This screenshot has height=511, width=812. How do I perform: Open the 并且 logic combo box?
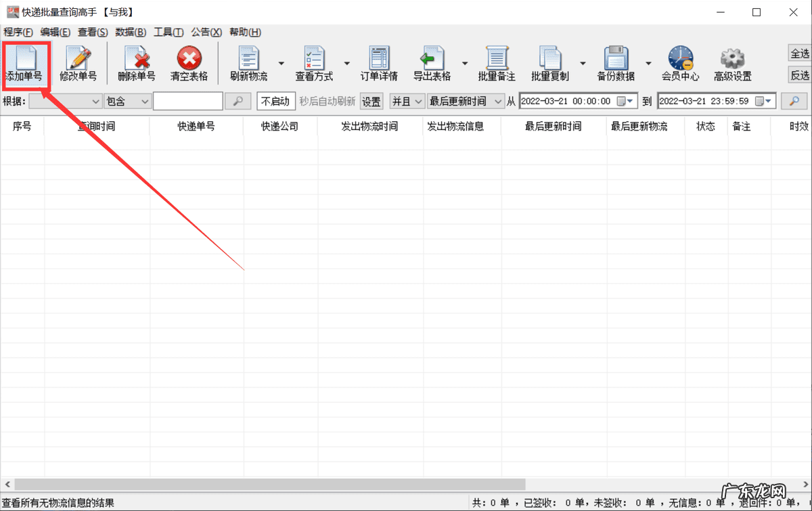407,101
